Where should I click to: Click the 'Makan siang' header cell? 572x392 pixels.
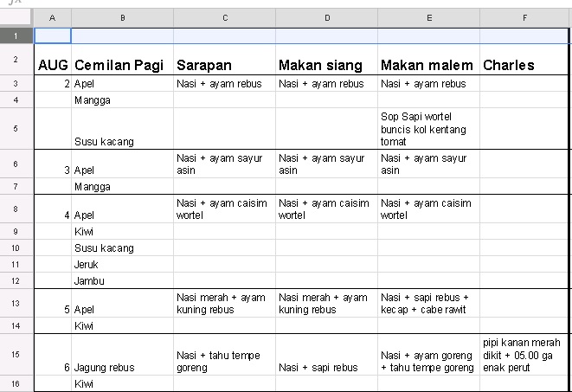pyautogui.click(x=327, y=60)
